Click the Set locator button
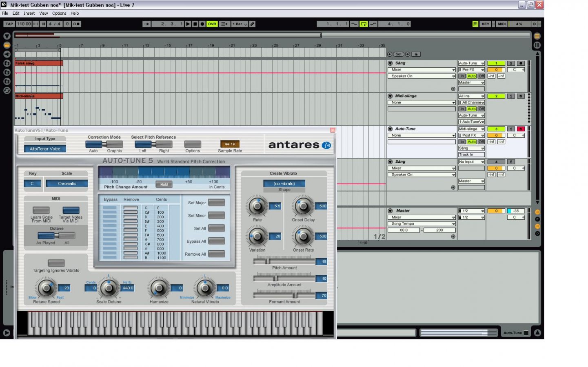This screenshot has width=588, height=367. pyautogui.click(x=398, y=54)
